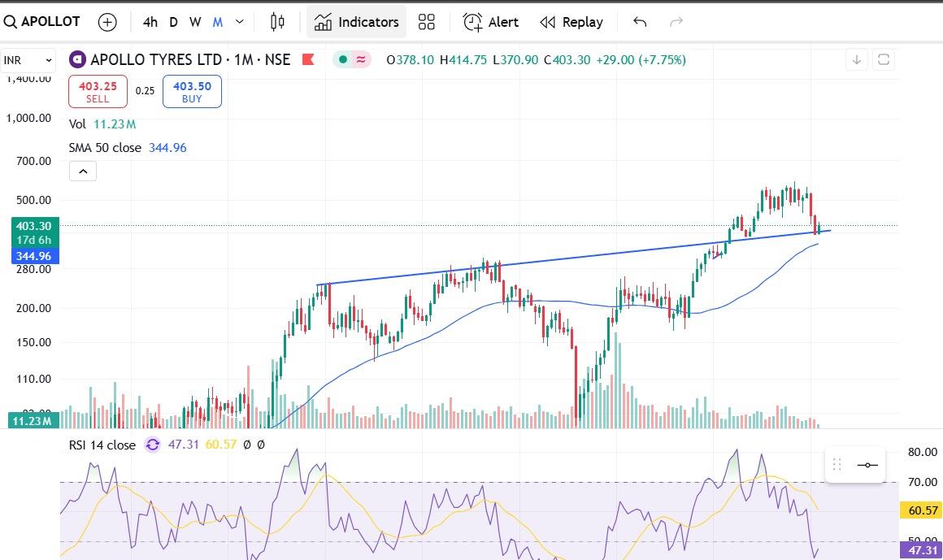The width and height of the screenshot is (943, 560).
Task: Add symbol to compare with plus icon
Action: pyautogui.click(x=107, y=22)
